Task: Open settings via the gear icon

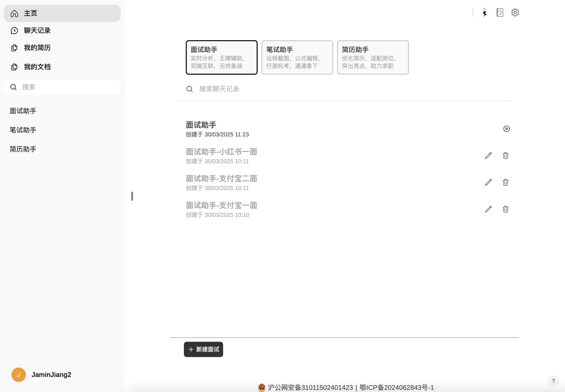Action: click(x=515, y=12)
